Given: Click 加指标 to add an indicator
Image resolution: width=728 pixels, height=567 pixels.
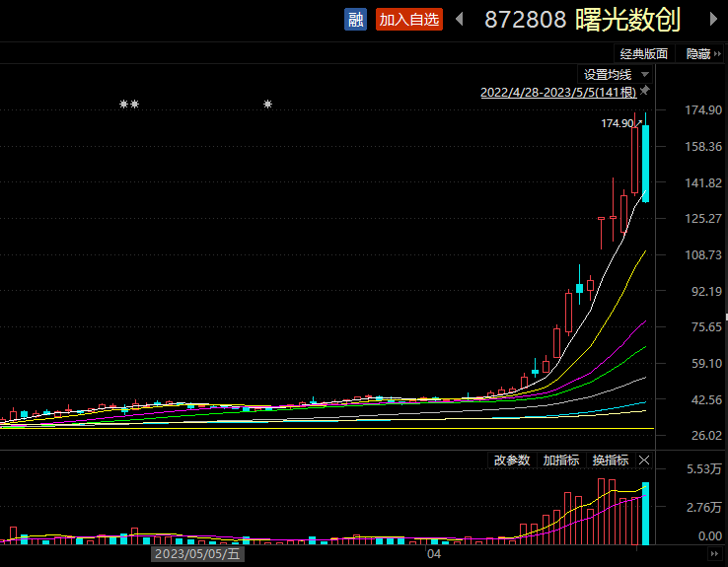Looking at the screenshot, I should pos(561,461).
